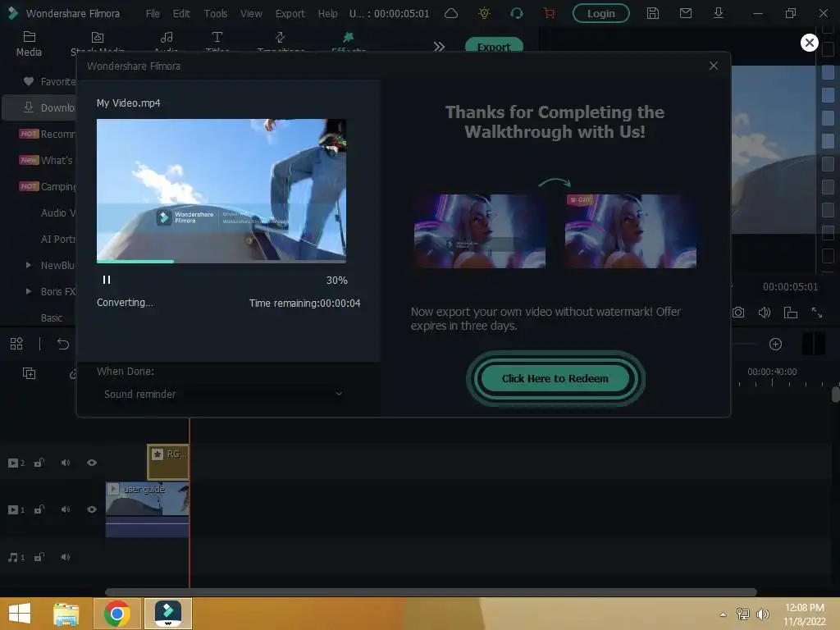Screen dimensions: 840x630
Task: Click the round white X overlay button
Action: (x=809, y=43)
